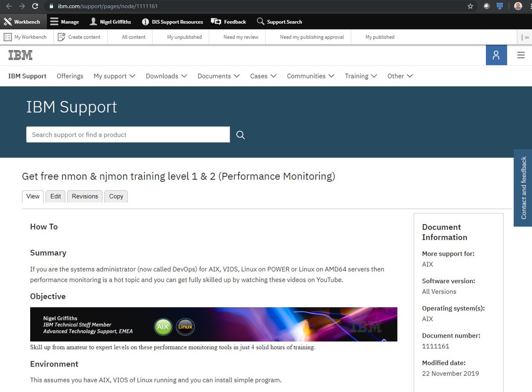Expand the Documents dropdown
The height and width of the screenshot is (392, 532).
219,76
